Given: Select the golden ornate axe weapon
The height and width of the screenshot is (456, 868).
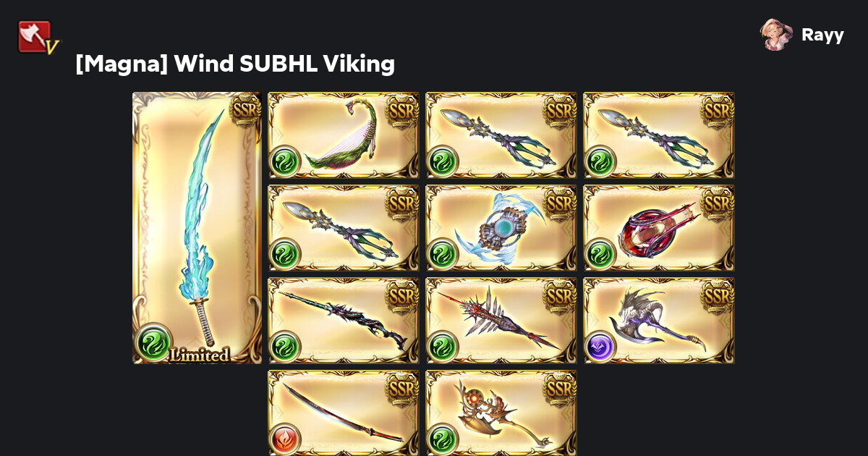Looking at the screenshot, I should tap(501, 413).
